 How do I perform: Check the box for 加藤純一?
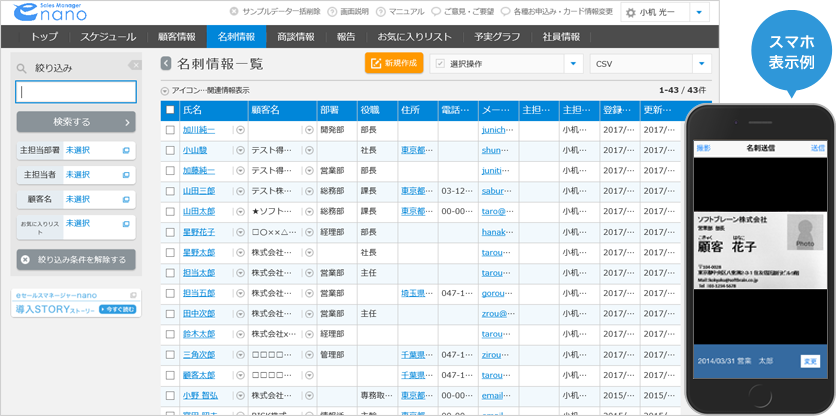tap(170, 171)
